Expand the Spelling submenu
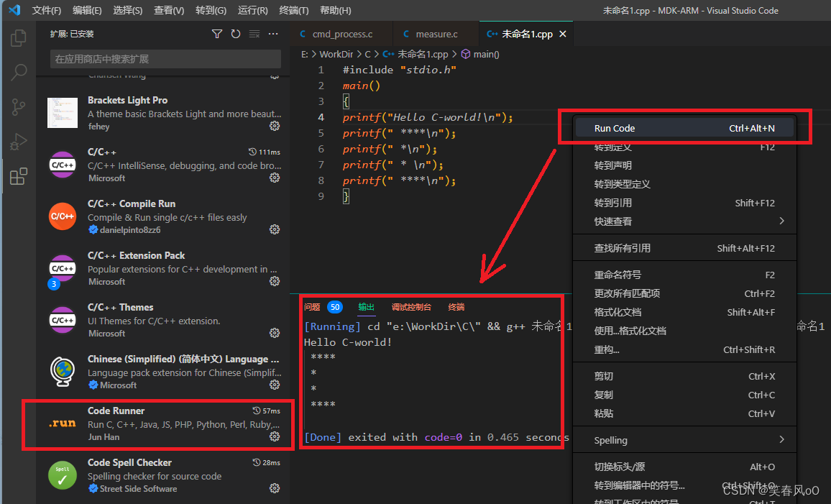Viewport: 831px width, 504px height. click(684, 440)
